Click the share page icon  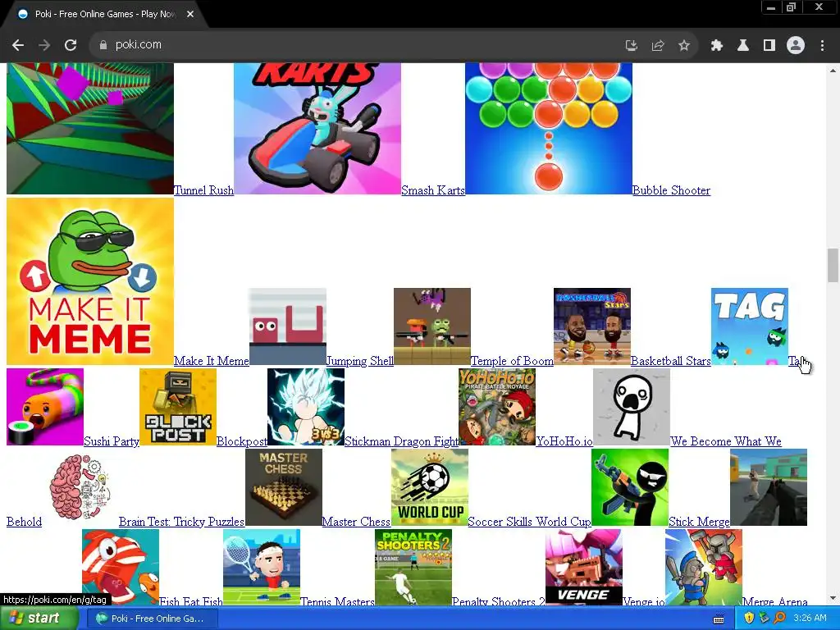(x=658, y=46)
